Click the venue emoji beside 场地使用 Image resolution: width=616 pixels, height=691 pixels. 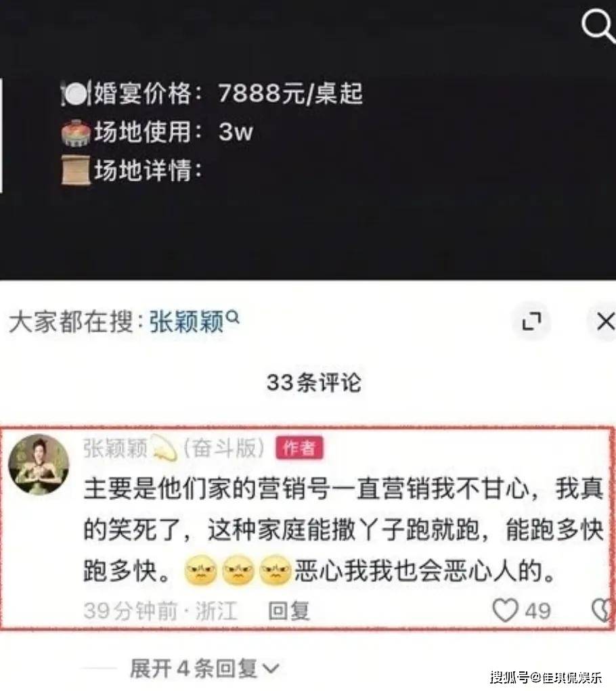(76, 132)
